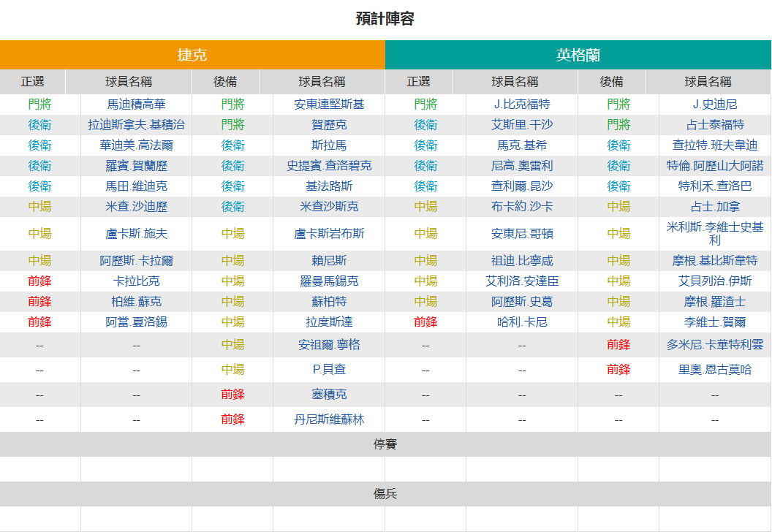Viewport: 772px width, 532px height.
Task: Click England substitute 查拉特.班夫韋迪
Action: (716, 145)
